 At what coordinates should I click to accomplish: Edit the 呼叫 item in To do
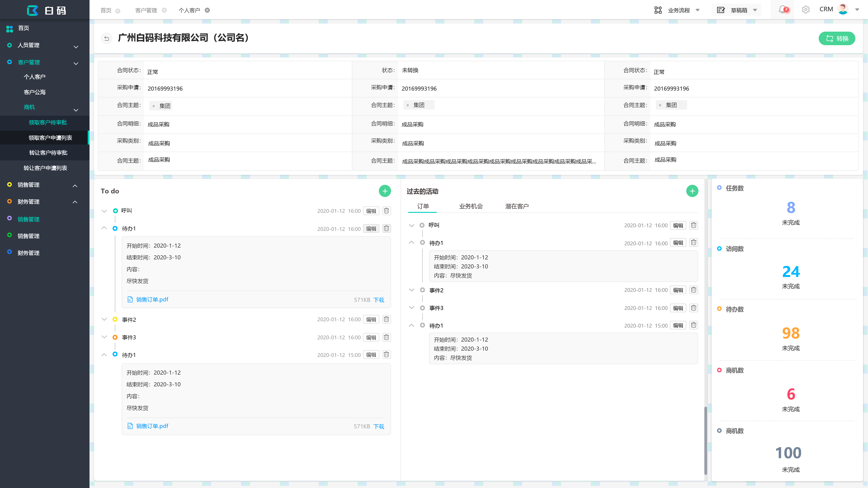coord(371,211)
